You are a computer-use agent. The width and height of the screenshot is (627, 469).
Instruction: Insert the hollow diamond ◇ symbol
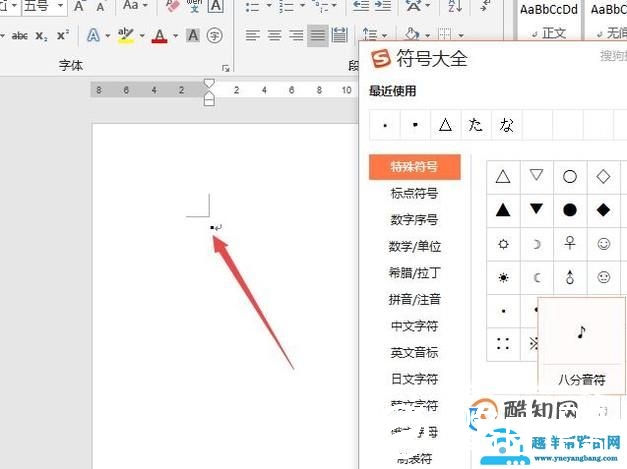coord(603,176)
